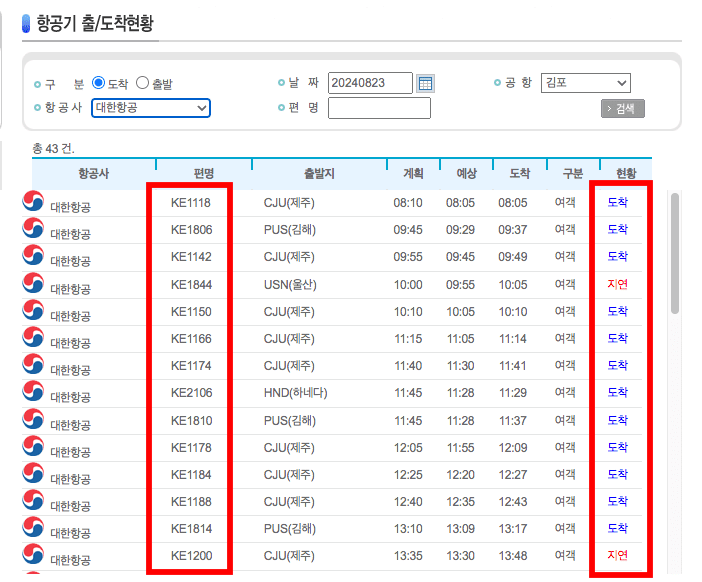Click flight number KE1188

tap(191, 501)
